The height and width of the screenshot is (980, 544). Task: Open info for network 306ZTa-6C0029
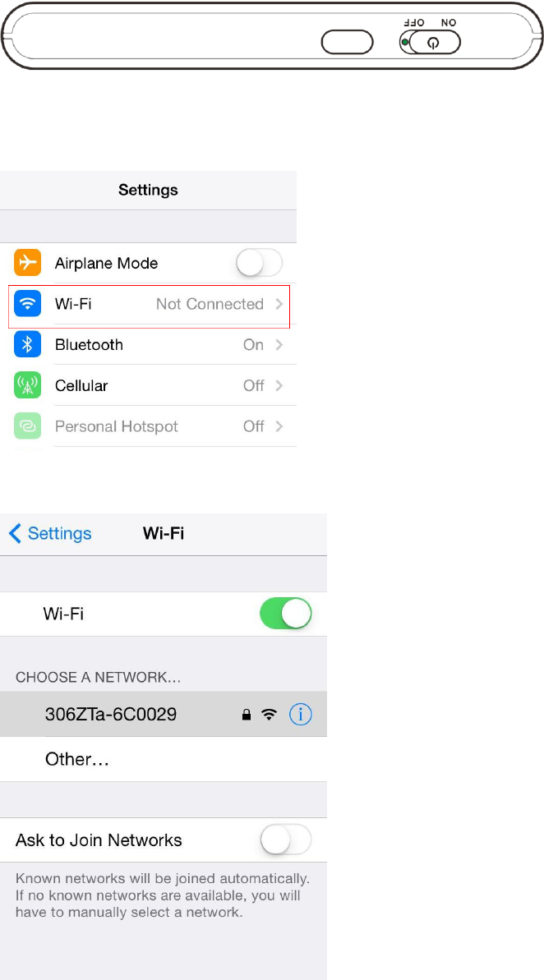(300, 715)
